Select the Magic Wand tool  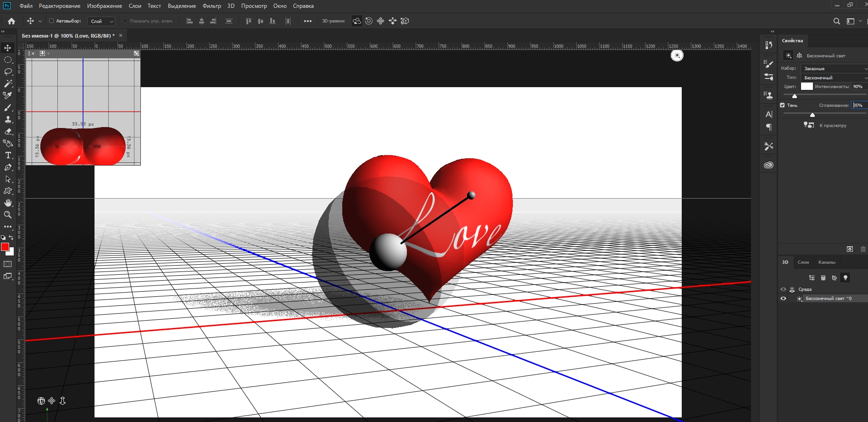coord(8,84)
